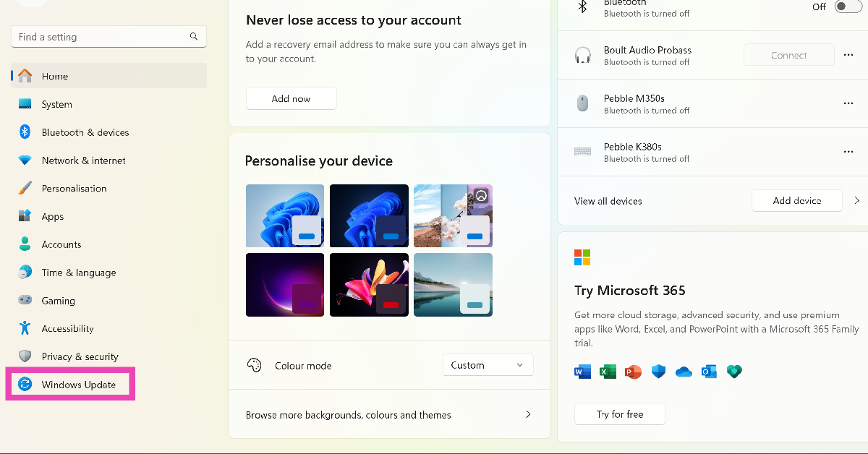Click the Try for free button
The width and height of the screenshot is (868, 454).
(619, 414)
